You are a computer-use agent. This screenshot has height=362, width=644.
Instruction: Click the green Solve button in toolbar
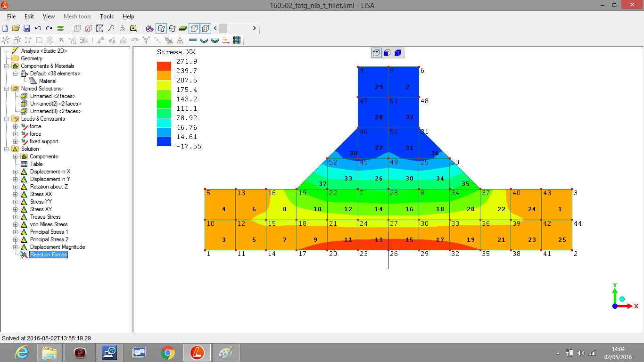click(x=60, y=28)
